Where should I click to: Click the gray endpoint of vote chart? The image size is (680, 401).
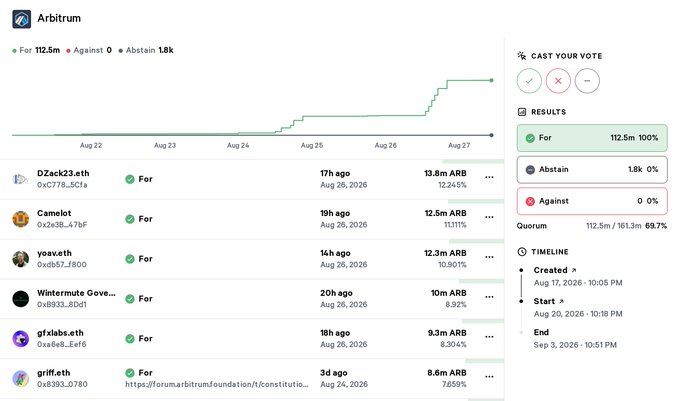pyautogui.click(x=491, y=135)
